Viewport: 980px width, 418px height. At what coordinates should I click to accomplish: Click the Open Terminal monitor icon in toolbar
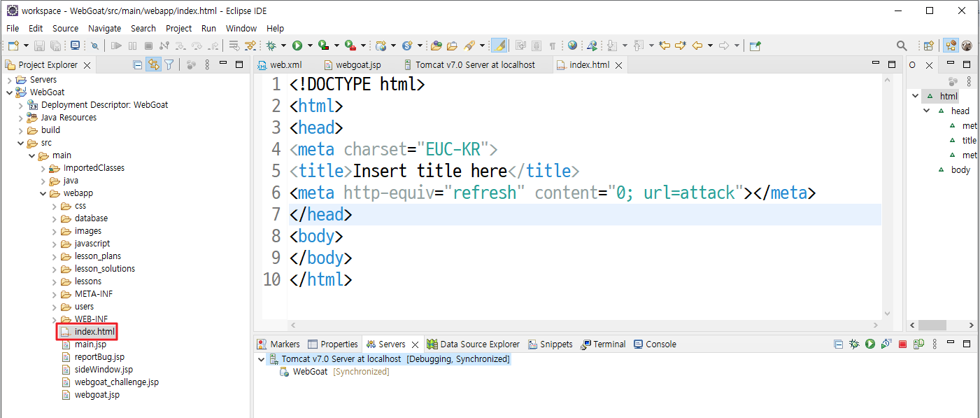[x=74, y=46]
